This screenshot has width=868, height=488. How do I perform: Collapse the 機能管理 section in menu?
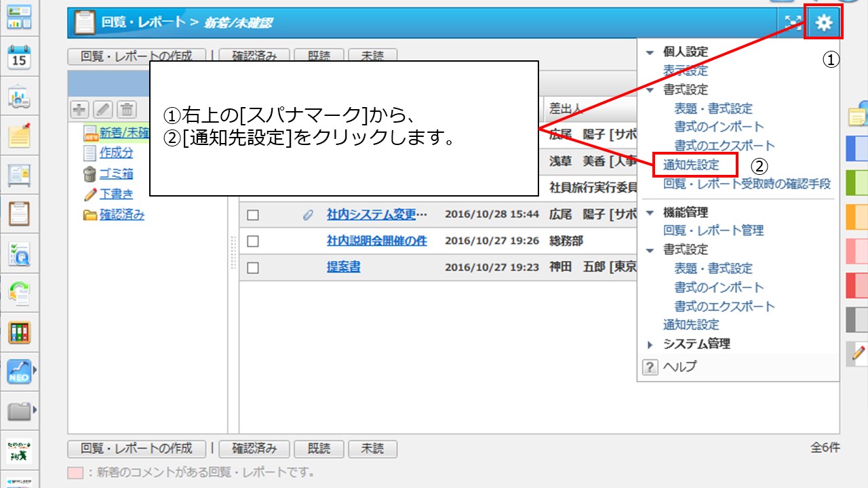pyautogui.click(x=650, y=213)
